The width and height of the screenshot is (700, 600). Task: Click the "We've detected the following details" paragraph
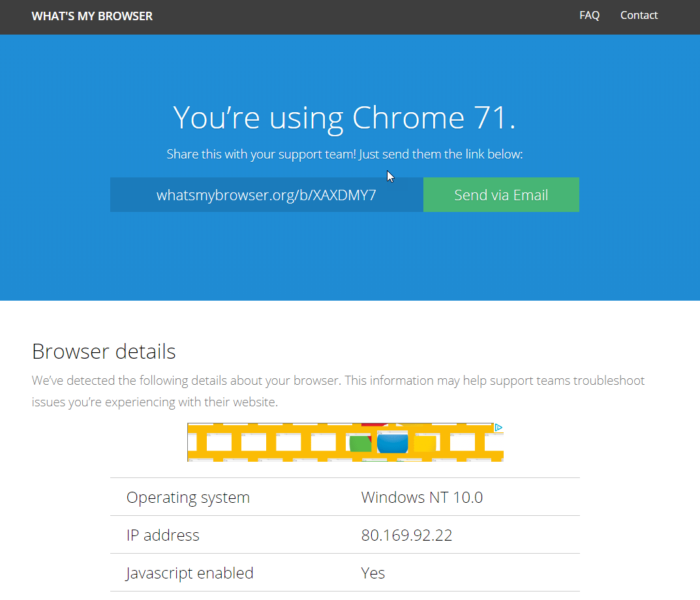338,391
